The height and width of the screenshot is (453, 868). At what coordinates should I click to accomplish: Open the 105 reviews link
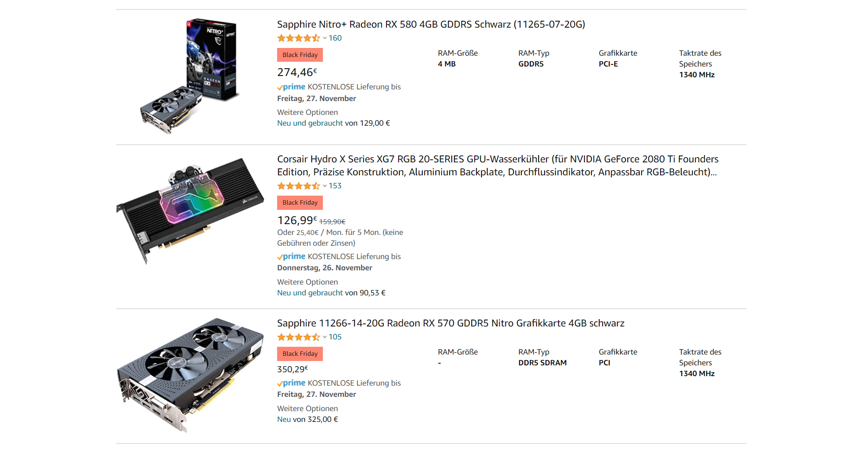[335, 337]
